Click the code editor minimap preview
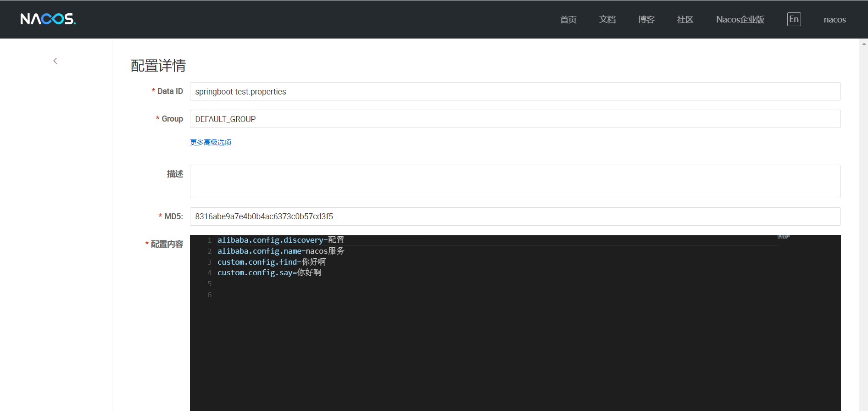The image size is (868, 411). 784,237
